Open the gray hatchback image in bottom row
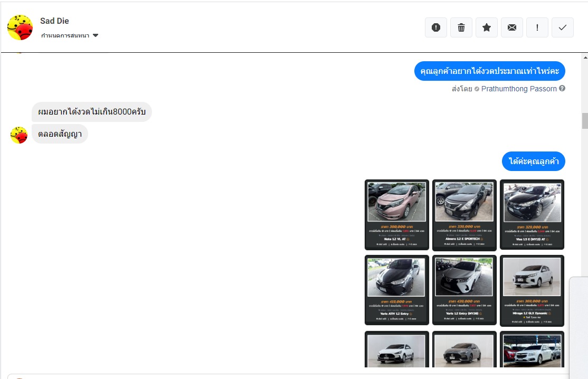 464,349
